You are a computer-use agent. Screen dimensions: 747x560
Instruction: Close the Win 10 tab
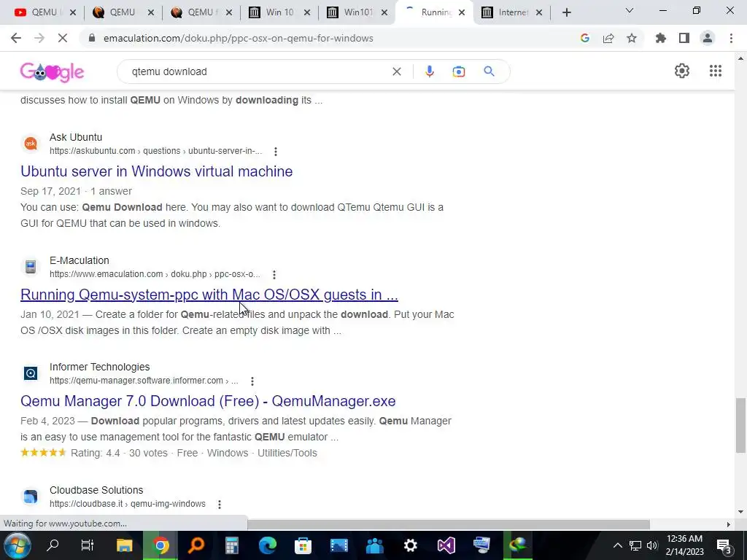(x=307, y=13)
